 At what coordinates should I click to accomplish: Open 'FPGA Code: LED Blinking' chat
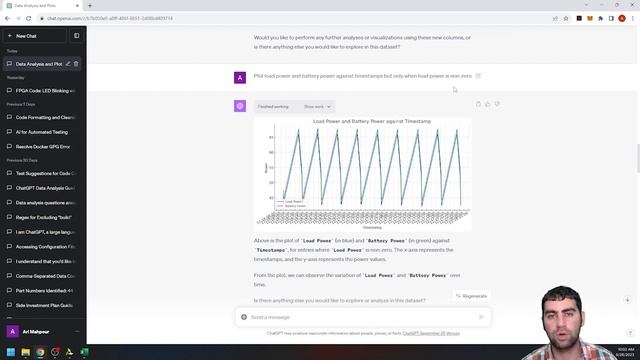(x=42, y=91)
